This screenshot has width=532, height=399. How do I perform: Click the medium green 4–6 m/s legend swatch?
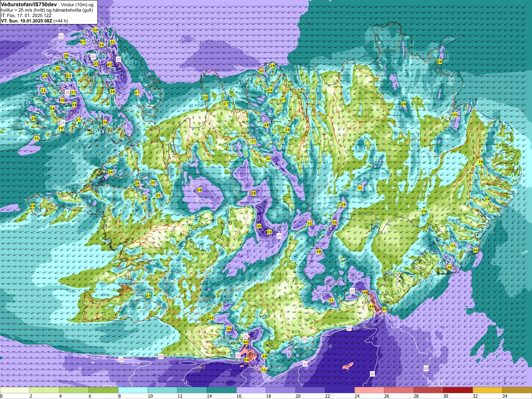[x=74, y=391]
